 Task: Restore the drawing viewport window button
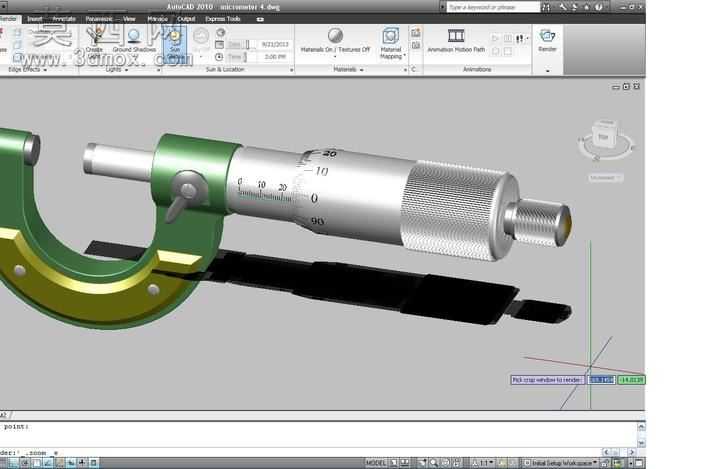click(x=626, y=86)
